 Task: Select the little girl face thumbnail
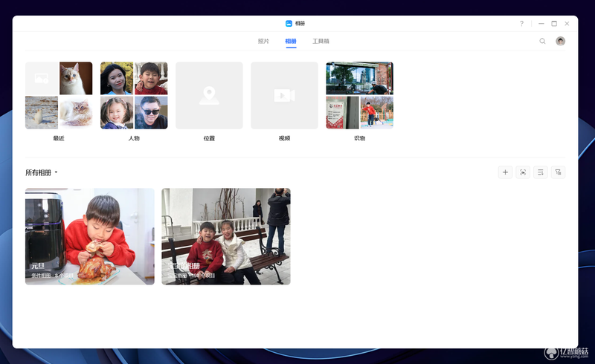(x=117, y=113)
